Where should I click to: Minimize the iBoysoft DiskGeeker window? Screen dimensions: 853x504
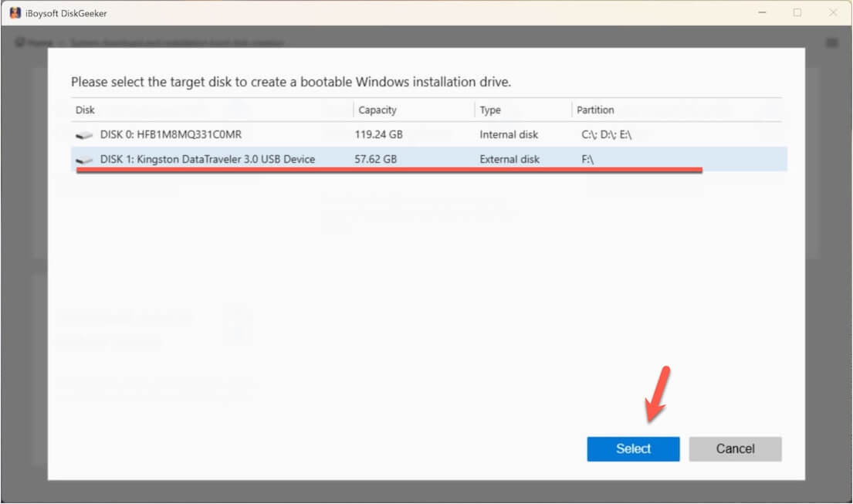pyautogui.click(x=762, y=12)
